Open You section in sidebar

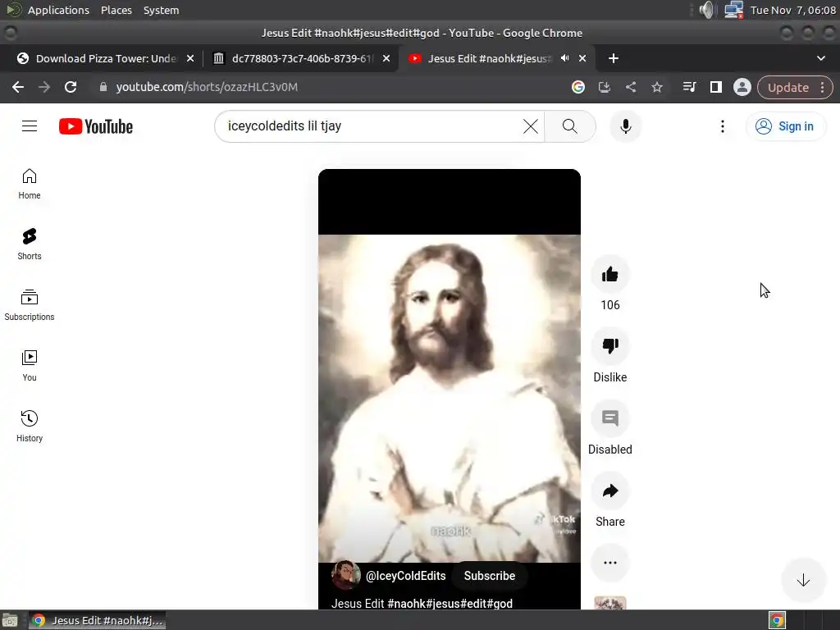click(x=30, y=365)
